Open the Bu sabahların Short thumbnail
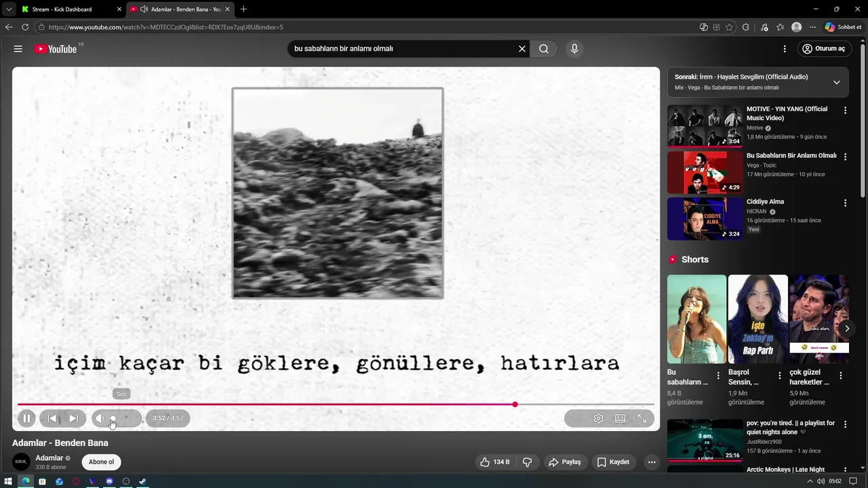Viewport: 868px width, 488px height. point(696,319)
